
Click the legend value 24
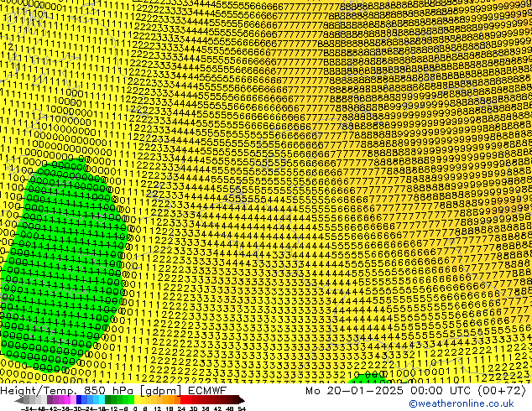click(181, 408)
